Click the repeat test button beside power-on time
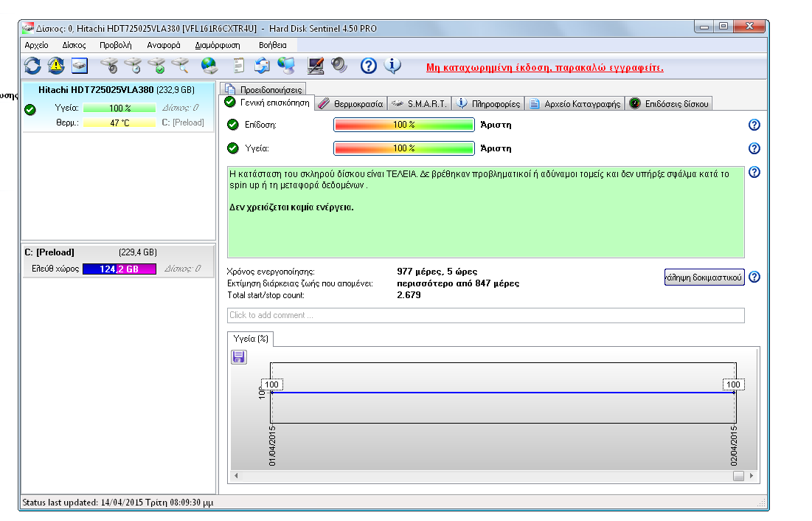 click(704, 277)
